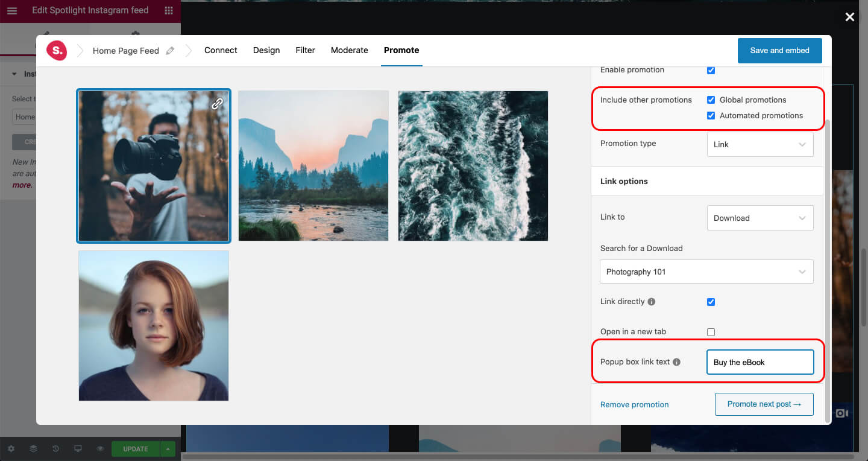This screenshot has width=868, height=461.
Task: Open the Link to dropdown
Action: tap(760, 218)
